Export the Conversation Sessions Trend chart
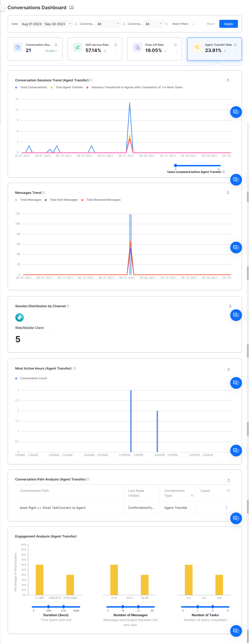This screenshot has height=644, width=249. click(228, 80)
